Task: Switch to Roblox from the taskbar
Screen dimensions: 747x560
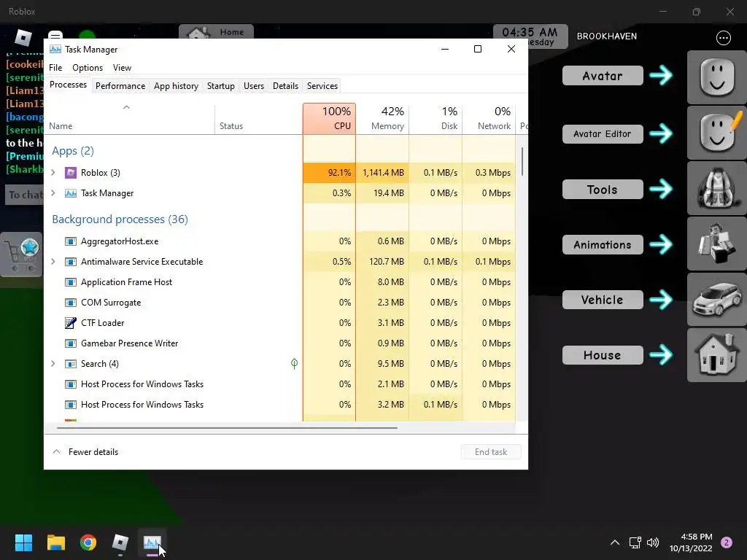Action: tap(120, 542)
